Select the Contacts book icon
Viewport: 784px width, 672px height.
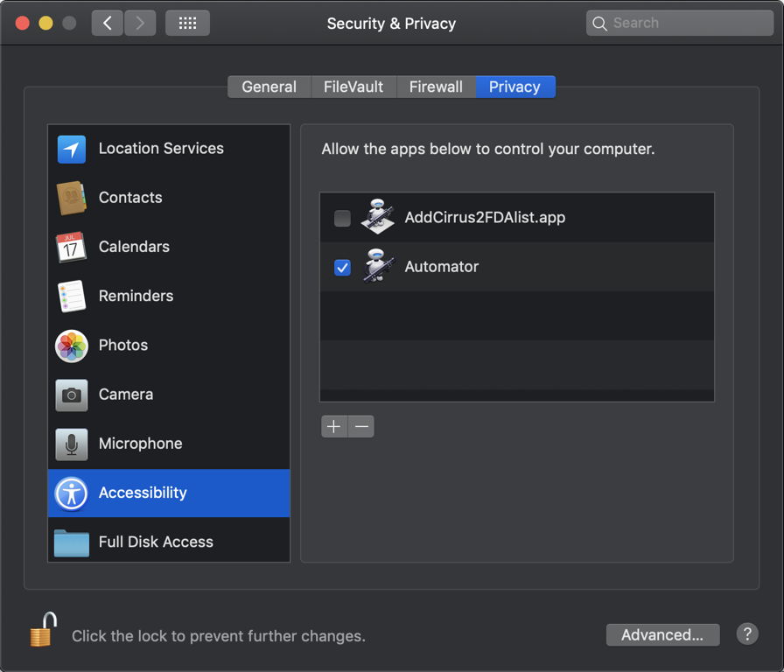(72, 198)
